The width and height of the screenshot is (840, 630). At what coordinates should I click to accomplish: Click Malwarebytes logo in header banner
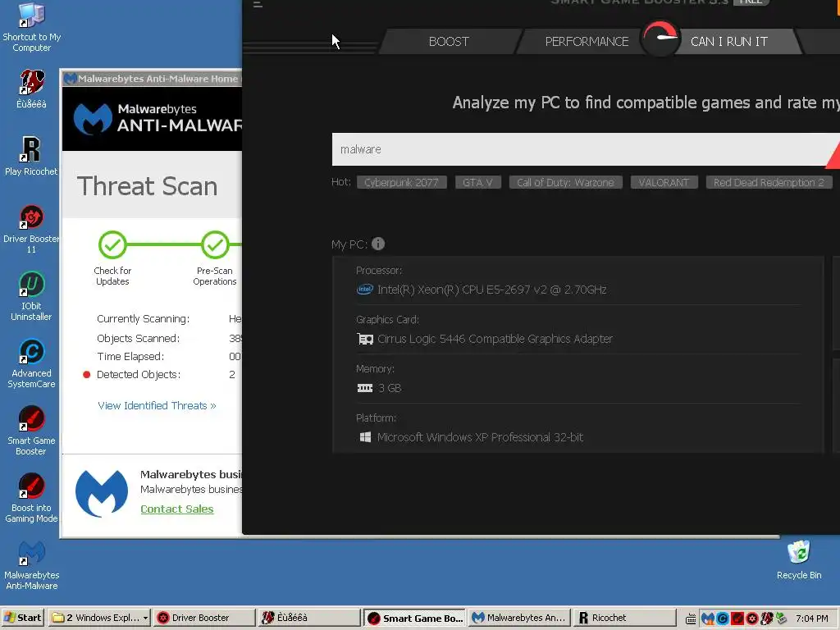(93, 118)
